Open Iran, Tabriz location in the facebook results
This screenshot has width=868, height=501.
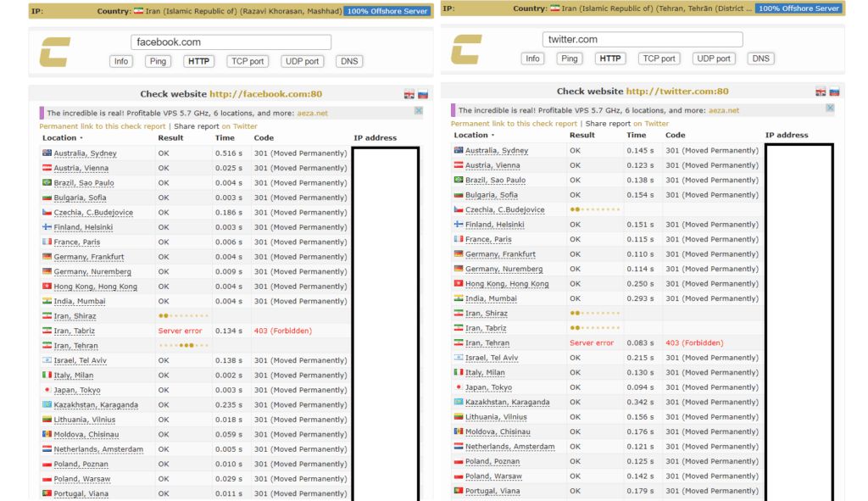pyautogui.click(x=74, y=331)
